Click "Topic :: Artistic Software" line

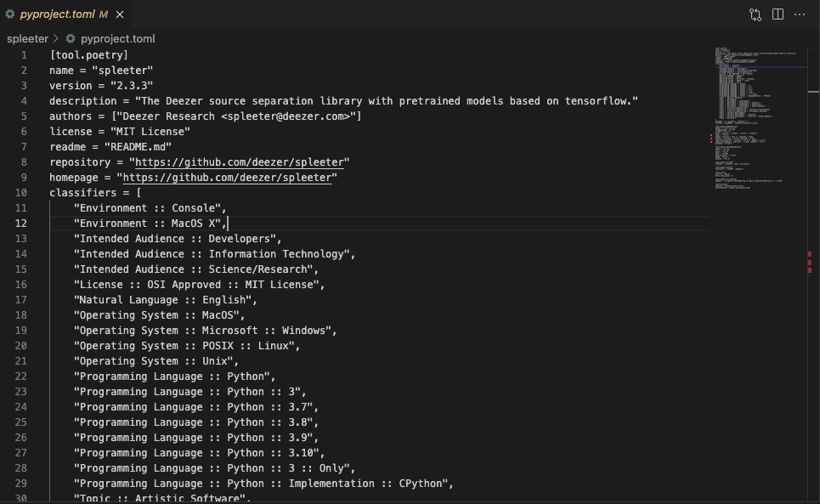tap(162, 498)
